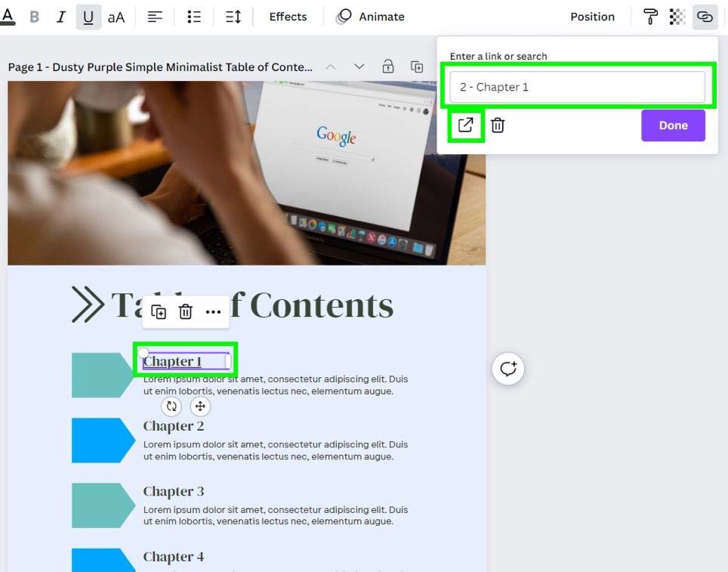This screenshot has height=572, width=728.
Task: Click the link icon in toolbar
Action: (x=705, y=17)
